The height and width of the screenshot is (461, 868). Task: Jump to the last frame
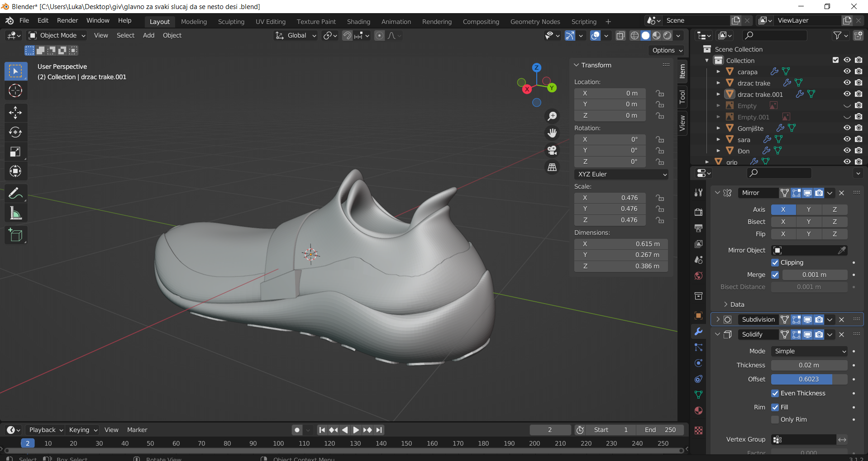pyautogui.click(x=379, y=430)
